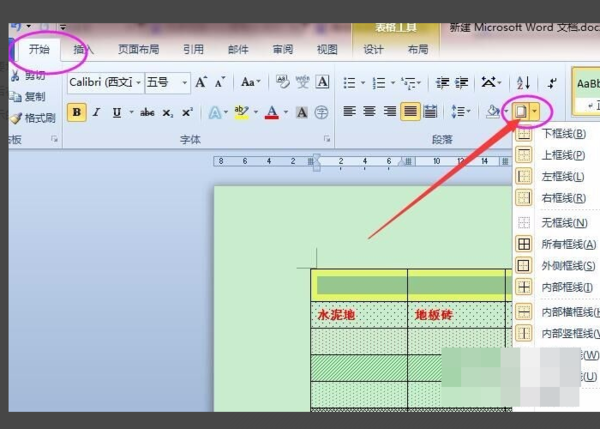Apply character border icon
Viewport: 600px width, 429px height.
tap(322, 82)
